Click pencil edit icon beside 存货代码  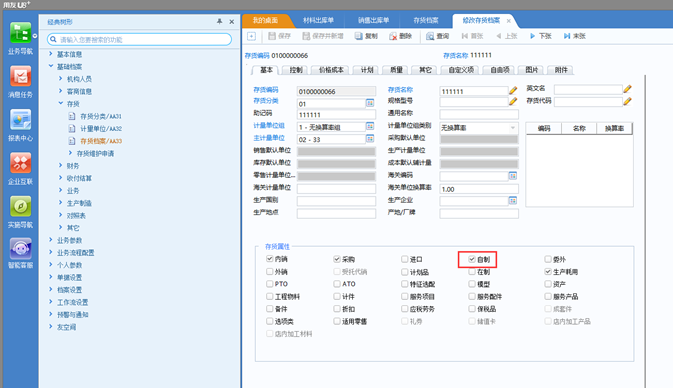pos(628,101)
